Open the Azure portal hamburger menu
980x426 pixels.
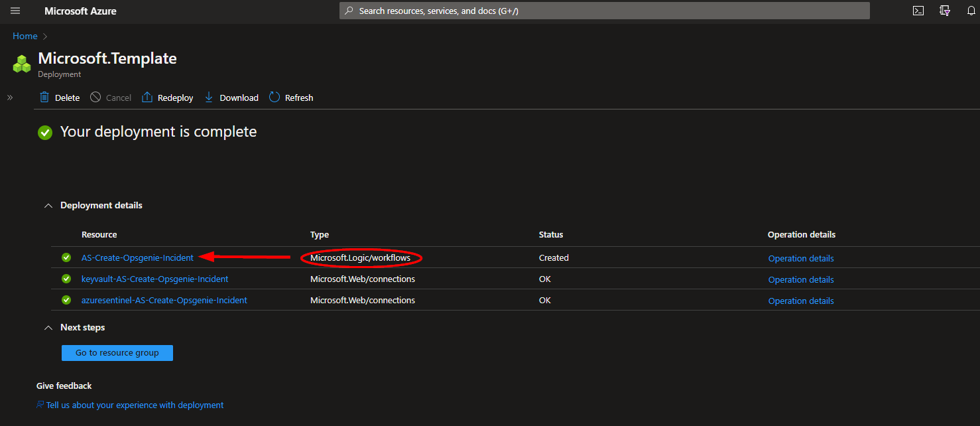(x=15, y=11)
